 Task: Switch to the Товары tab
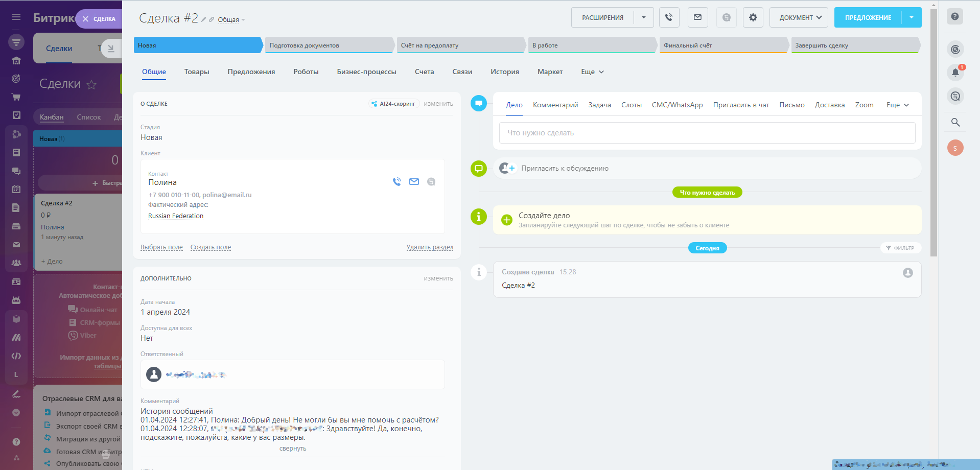(197, 72)
